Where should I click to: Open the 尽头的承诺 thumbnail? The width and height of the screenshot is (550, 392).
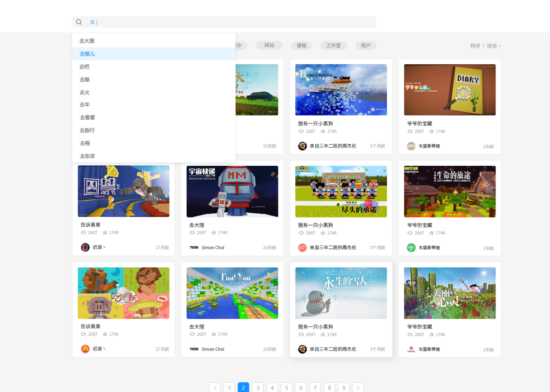(x=341, y=191)
